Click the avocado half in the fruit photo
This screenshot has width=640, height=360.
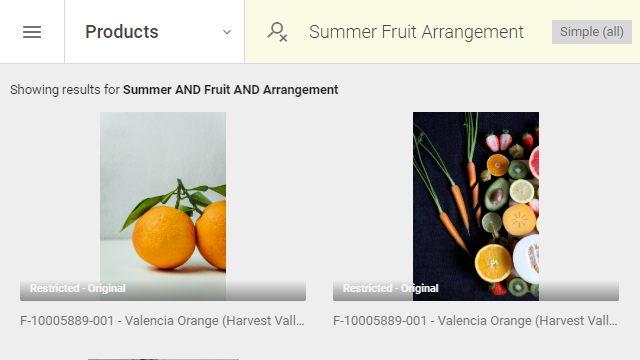[x=496, y=195]
